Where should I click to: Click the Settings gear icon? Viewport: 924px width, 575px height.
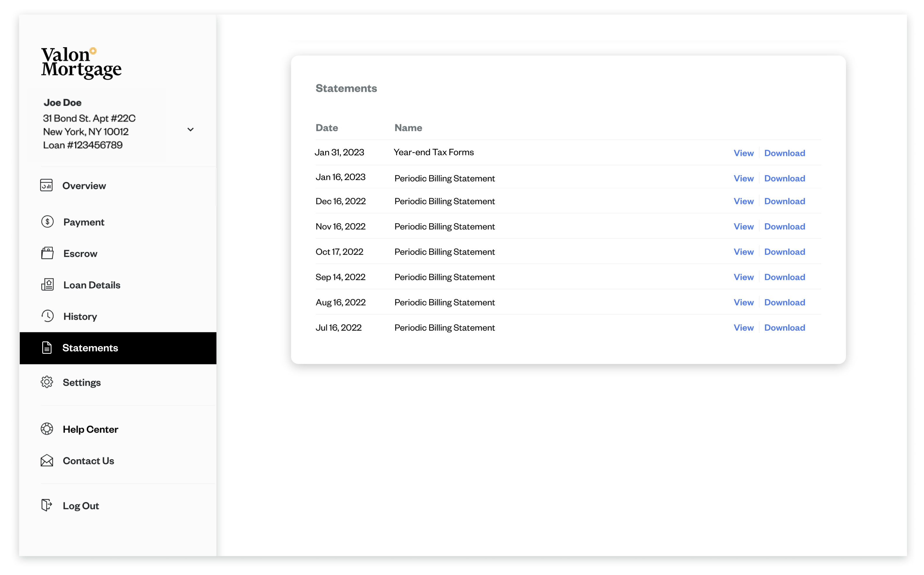pos(47,382)
